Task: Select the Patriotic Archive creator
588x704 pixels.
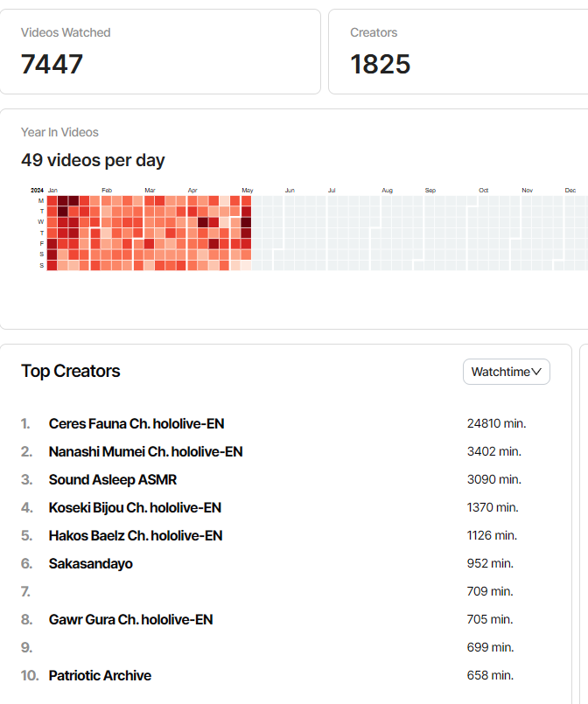Action: 100,675
